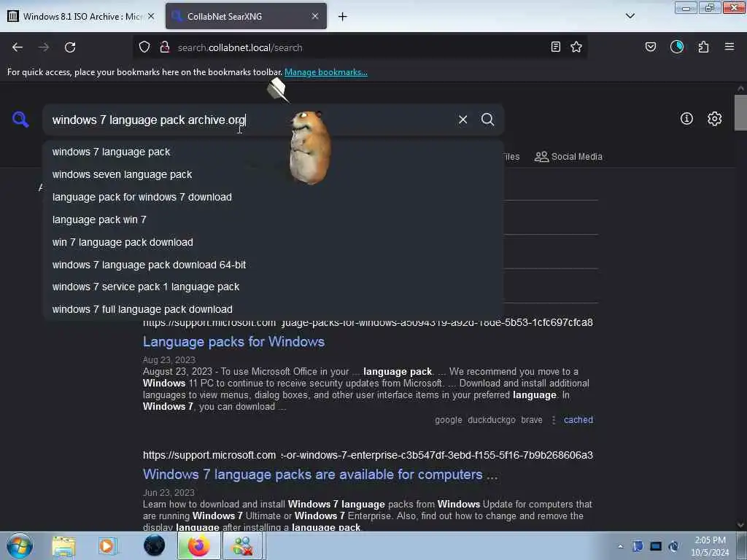The height and width of the screenshot is (560, 747).
Task: Open the tracking protection shield icon
Action: pyautogui.click(x=144, y=47)
